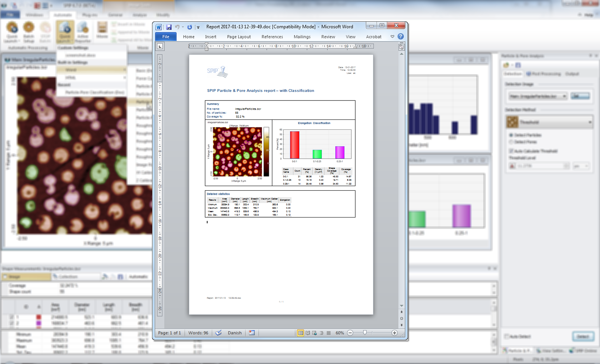
Task: Click Help in the SPIP window header
Action: click(x=589, y=15)
